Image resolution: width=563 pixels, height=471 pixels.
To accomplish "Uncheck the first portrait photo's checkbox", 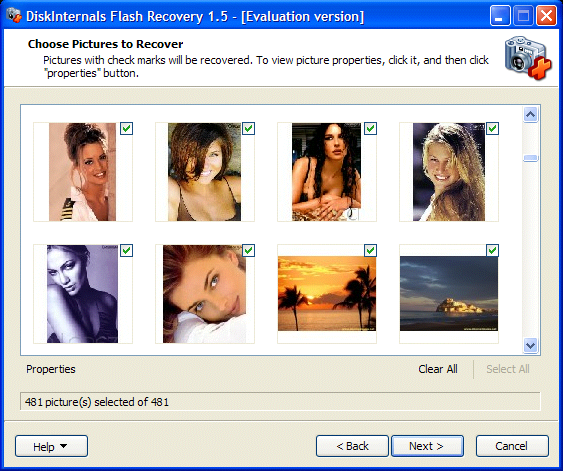I will click(126, 129).
